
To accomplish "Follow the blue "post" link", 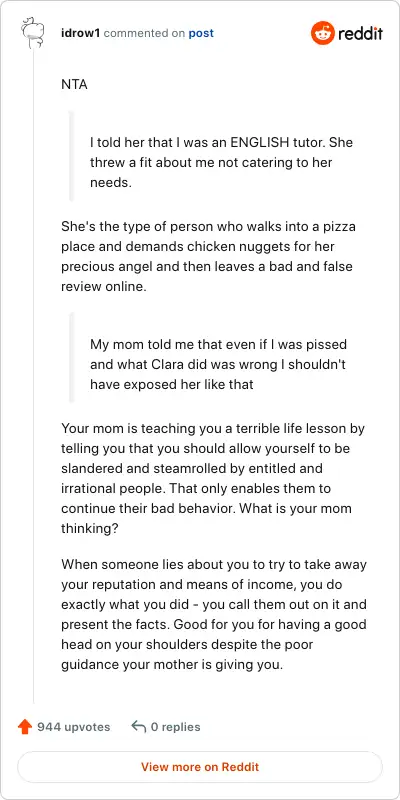I will (201, 34).
